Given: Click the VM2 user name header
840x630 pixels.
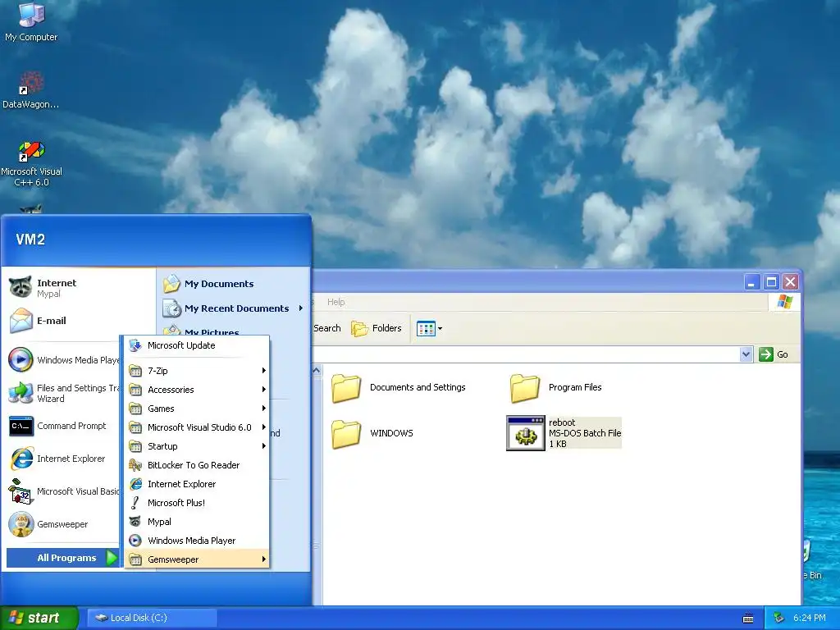Looking at the screenshot, I should [30, 240].
